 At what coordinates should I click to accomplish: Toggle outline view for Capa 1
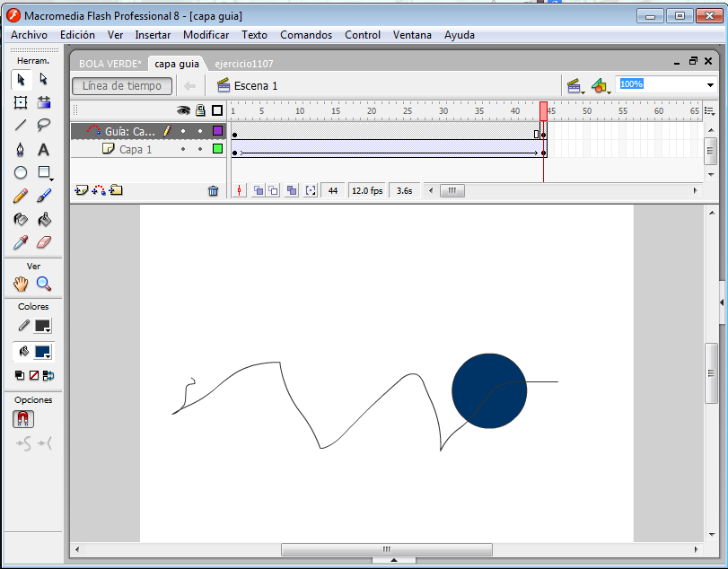pyautogui.click(x=217, y=149)
